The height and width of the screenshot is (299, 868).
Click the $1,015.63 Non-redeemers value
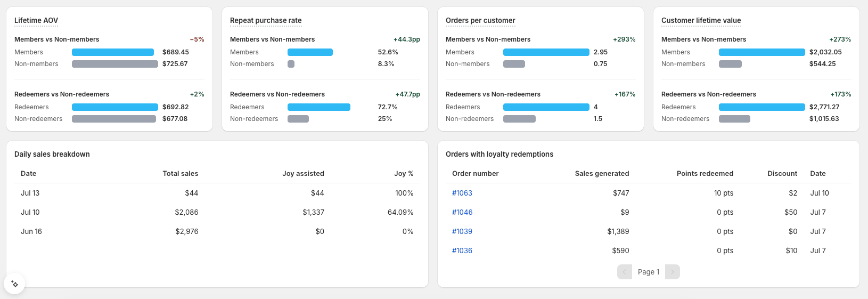click(x=824, y=119)
